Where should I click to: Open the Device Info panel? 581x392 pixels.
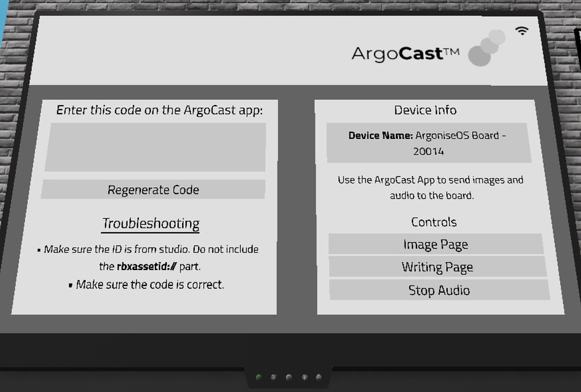[424, 109]
